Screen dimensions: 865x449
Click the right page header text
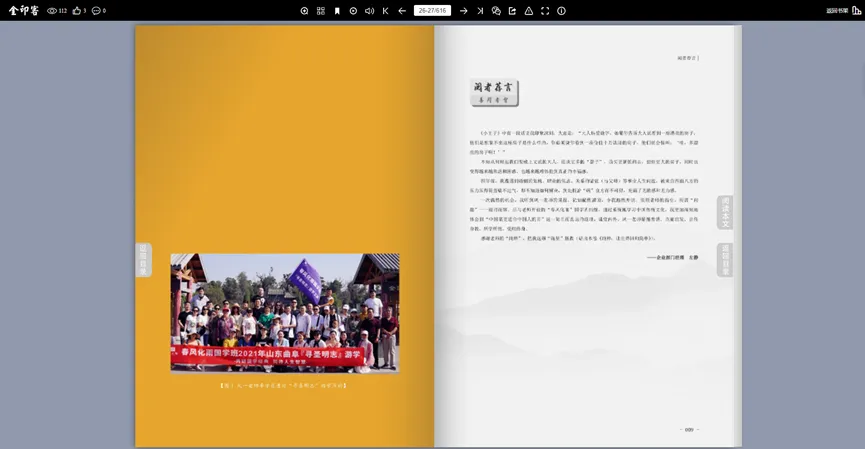click(x=688, y=57)
